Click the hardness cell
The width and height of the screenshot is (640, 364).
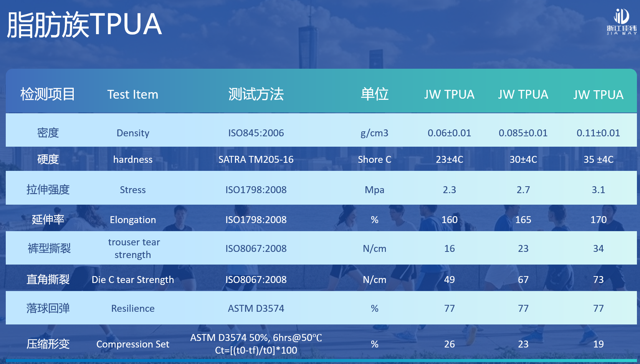[x=133, y=159]
